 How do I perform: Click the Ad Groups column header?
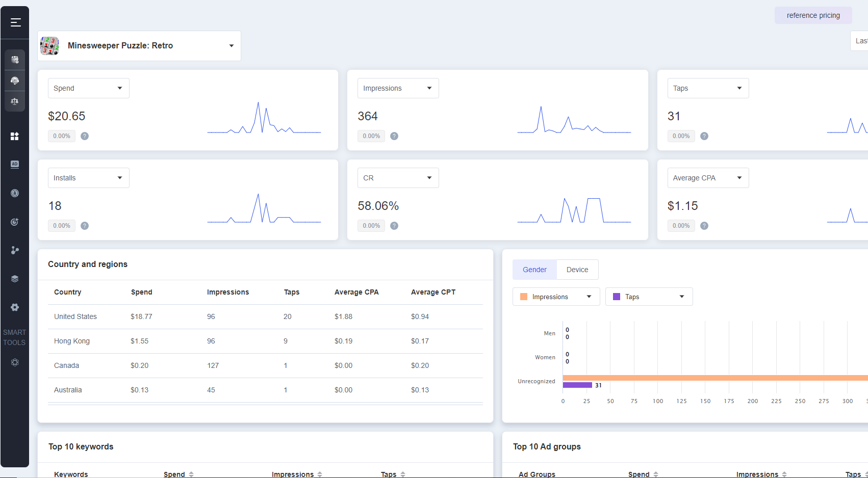537,474
